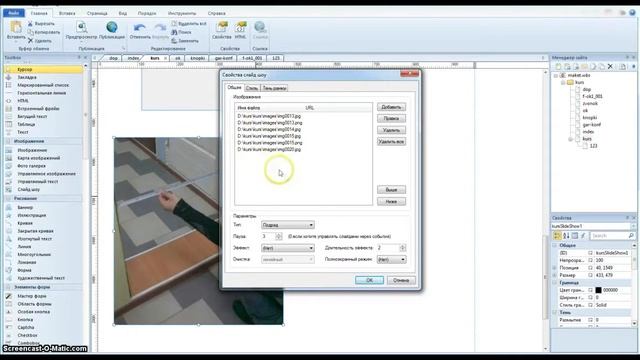This screenshot has width=640, height=360.
Task: Click the HTML ribbon icon
Action: point(240,28)
